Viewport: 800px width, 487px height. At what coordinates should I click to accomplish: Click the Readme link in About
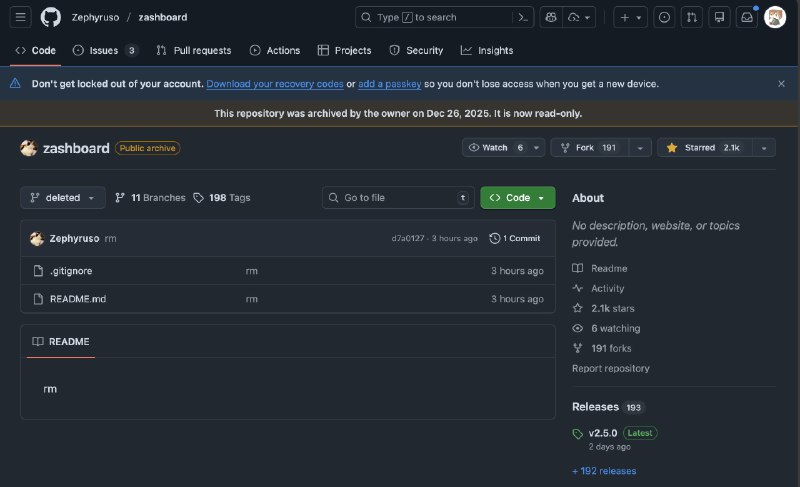pyautogui.click(x=609, y=268)
